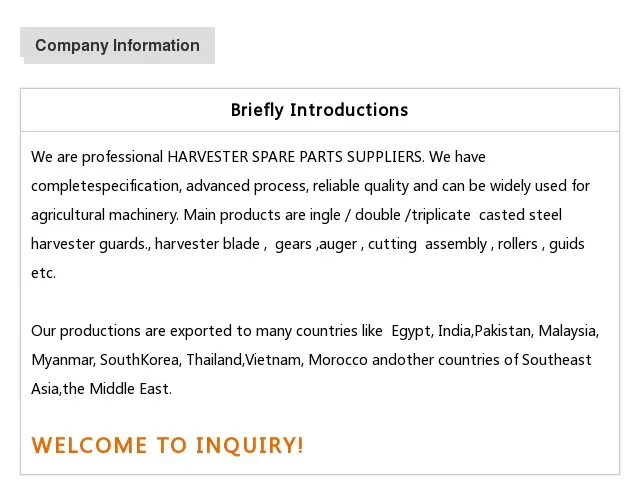The image size is (634, 487).
Task: Click the words 'agricultural machinery'
Action: (104, 215)
